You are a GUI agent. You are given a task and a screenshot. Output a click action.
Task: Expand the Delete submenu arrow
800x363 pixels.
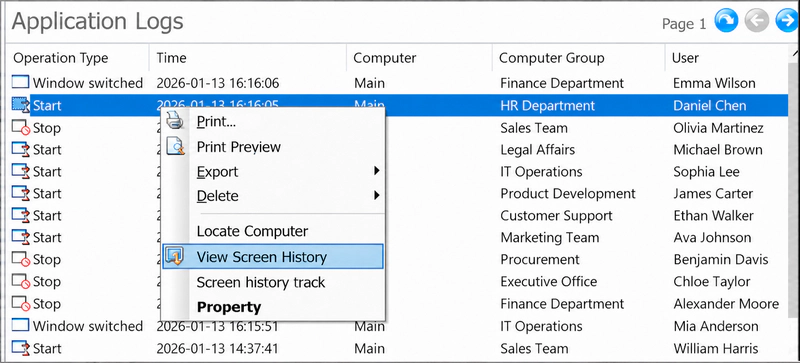[377, 195]
